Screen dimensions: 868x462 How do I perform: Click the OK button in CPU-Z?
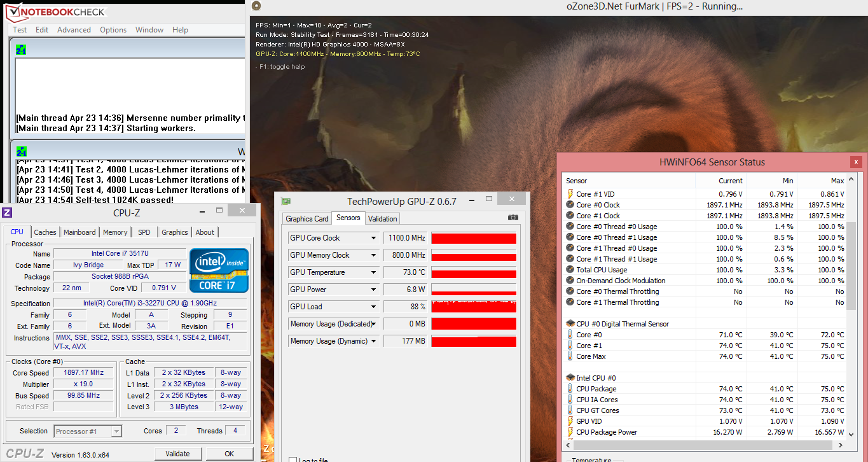click(229, 454)
